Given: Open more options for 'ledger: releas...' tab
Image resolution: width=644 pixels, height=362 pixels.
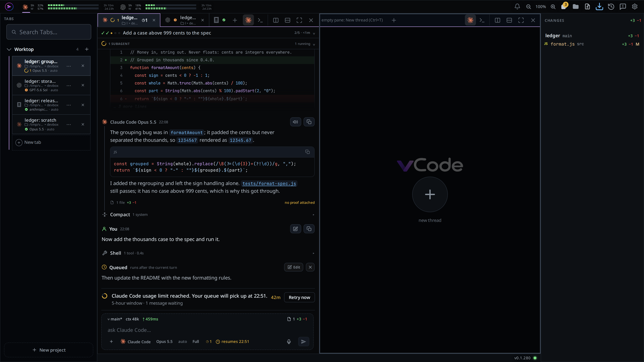Looking at the screenshot, I should coord(69,105).
